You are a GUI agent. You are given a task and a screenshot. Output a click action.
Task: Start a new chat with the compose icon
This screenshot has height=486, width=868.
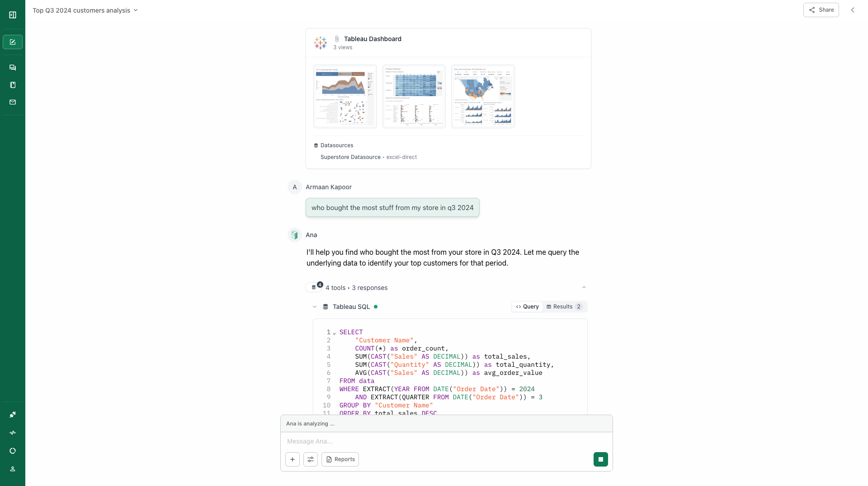(x=12, y=42)
